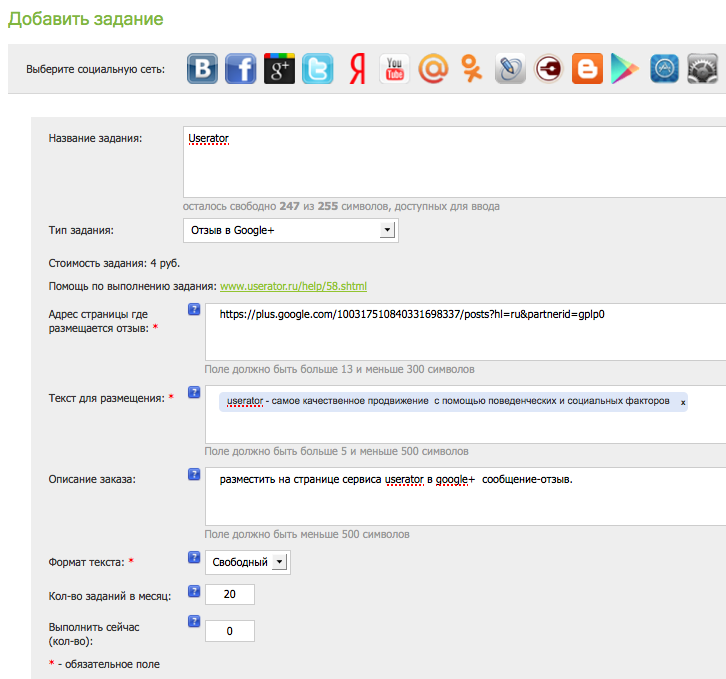The image size is (726, 679).
Task: Select the YouTube icon
Action: [394, 69]
